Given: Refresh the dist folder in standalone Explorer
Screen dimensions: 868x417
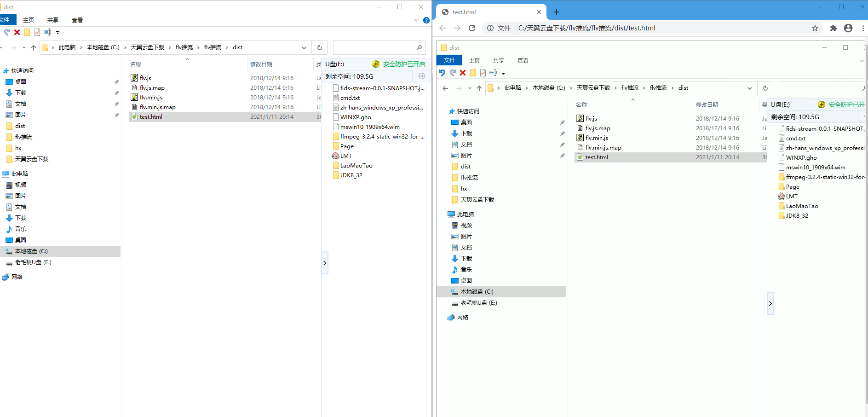Looking at the screenshot, I should coord(320,47).
